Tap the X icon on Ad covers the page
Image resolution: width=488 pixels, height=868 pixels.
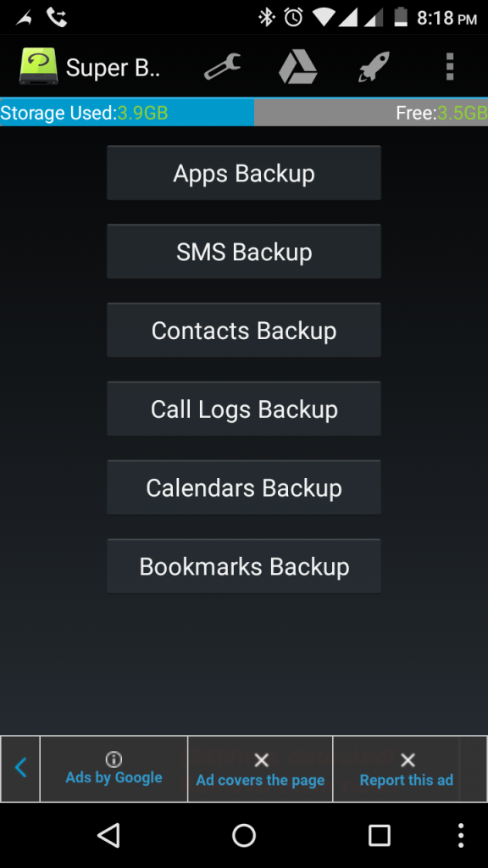click(261, 760)
